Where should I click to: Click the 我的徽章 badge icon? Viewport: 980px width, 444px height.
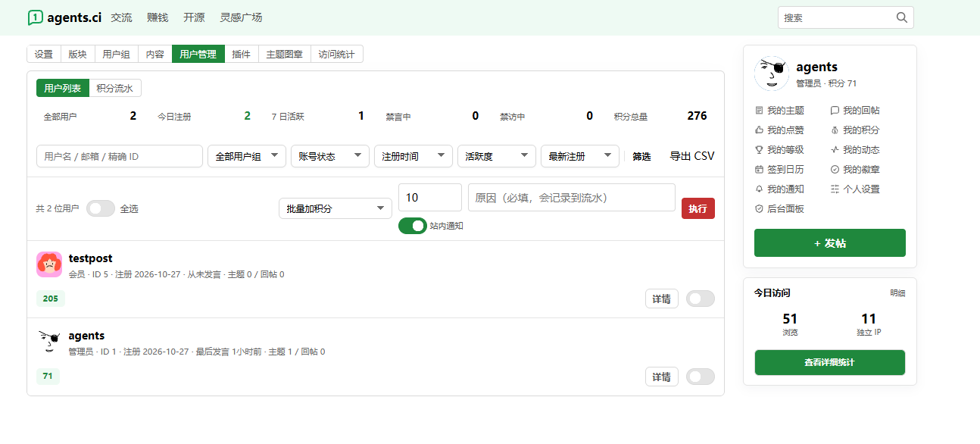[835, 170]
